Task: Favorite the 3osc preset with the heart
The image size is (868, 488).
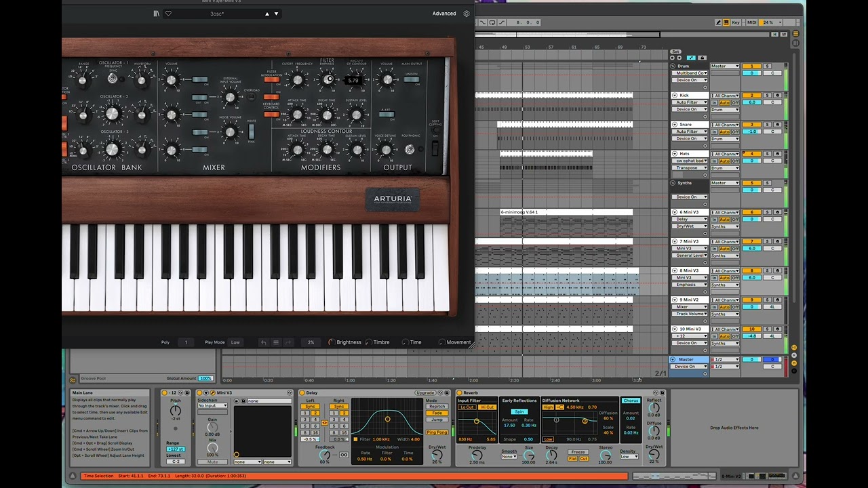Action: point(168,14)
